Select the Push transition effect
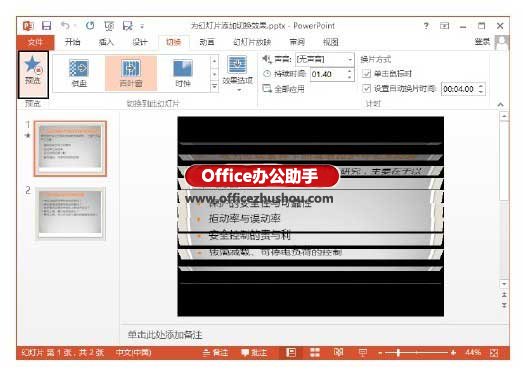This screenshot has height=371, width=523. tap(79, 73)
